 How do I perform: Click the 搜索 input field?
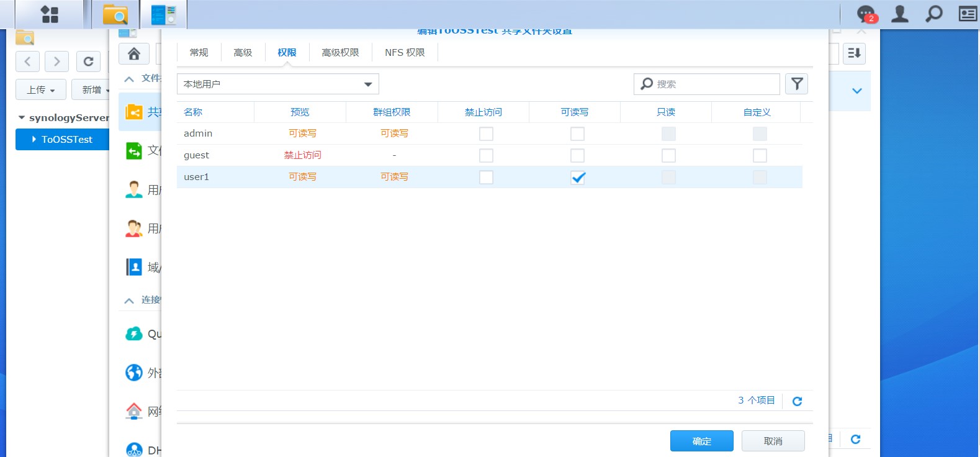(707, 84)
